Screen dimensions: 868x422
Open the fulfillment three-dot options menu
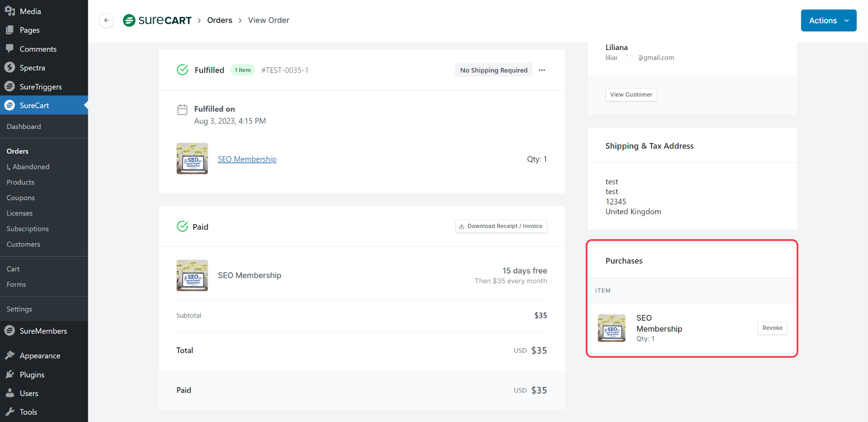pos(542,70)
